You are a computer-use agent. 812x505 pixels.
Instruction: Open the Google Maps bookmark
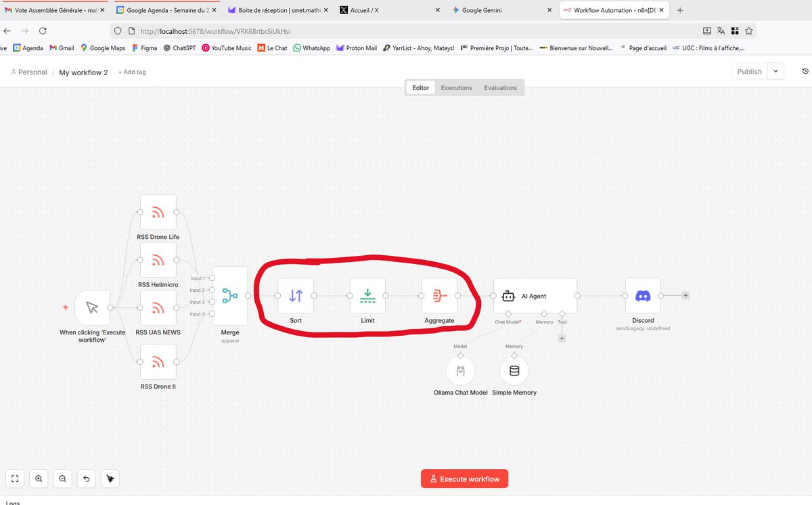point(103,48)
